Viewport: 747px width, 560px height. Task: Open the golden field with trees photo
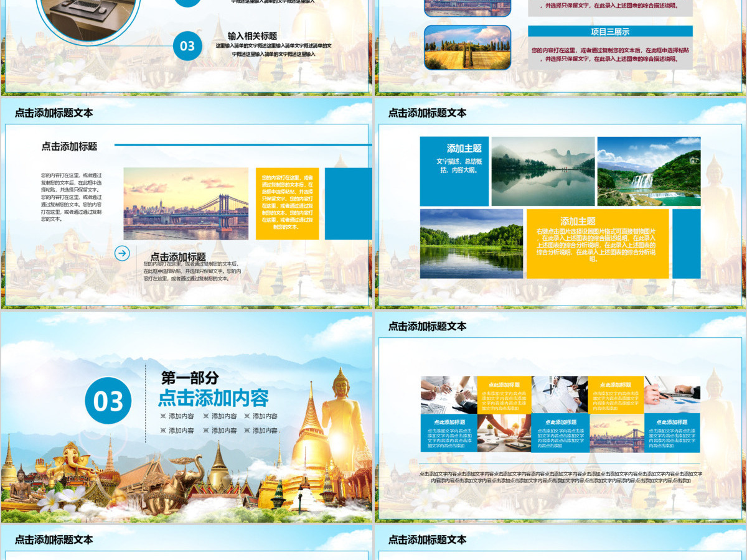[x=467, y=47]
